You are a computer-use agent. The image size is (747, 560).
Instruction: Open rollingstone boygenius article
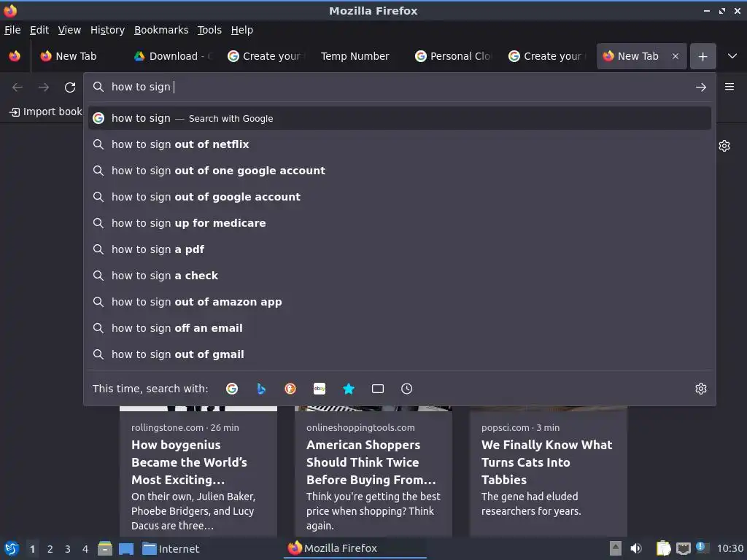coord(198,472)
